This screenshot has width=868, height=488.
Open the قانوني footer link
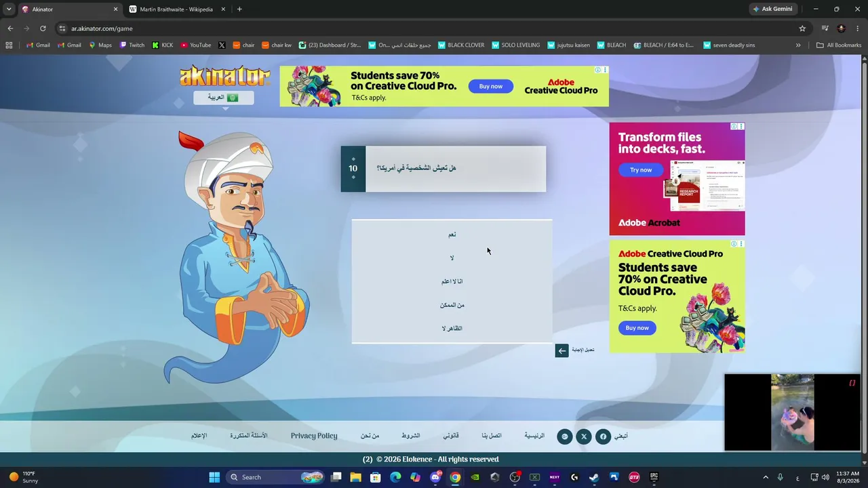click(x=451, y=436)
